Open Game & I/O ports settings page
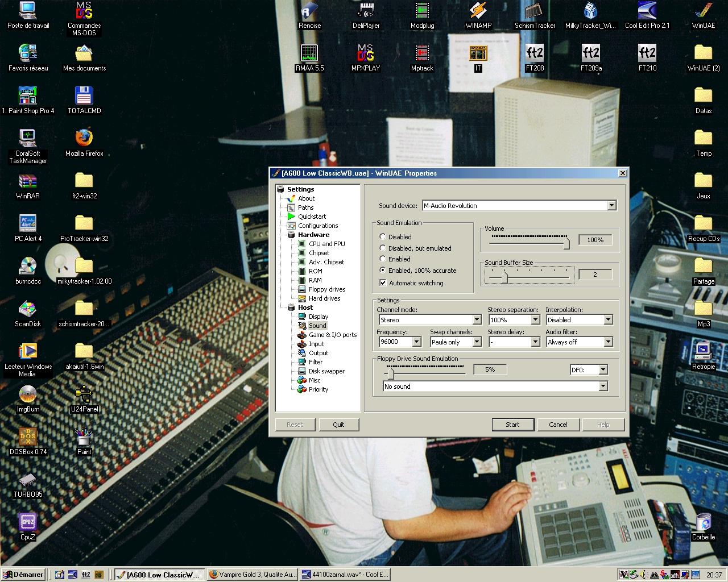 point(333,335)
